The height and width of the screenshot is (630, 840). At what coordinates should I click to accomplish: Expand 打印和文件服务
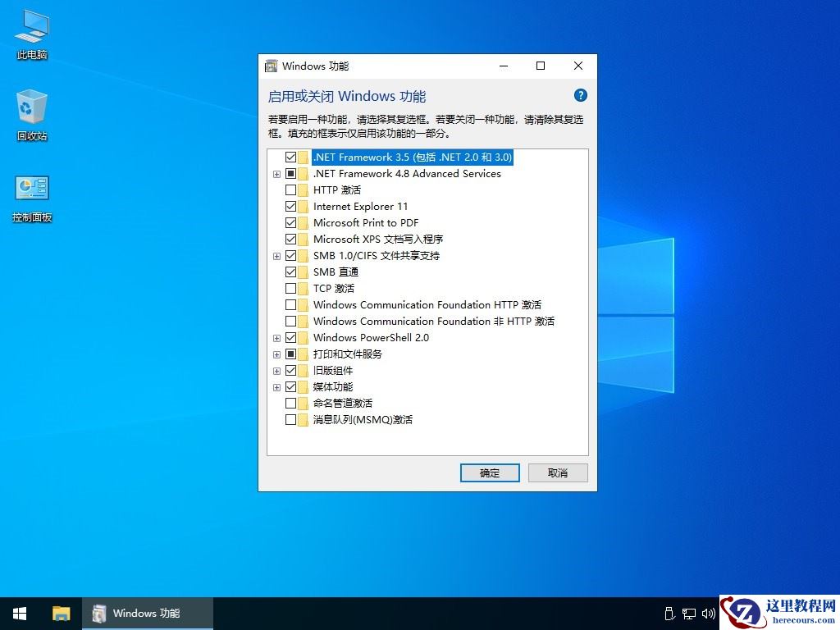[276, 354]
